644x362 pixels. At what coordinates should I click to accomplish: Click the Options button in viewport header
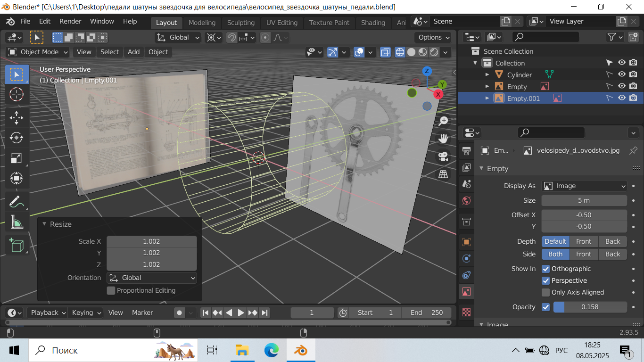click(434, 37)
